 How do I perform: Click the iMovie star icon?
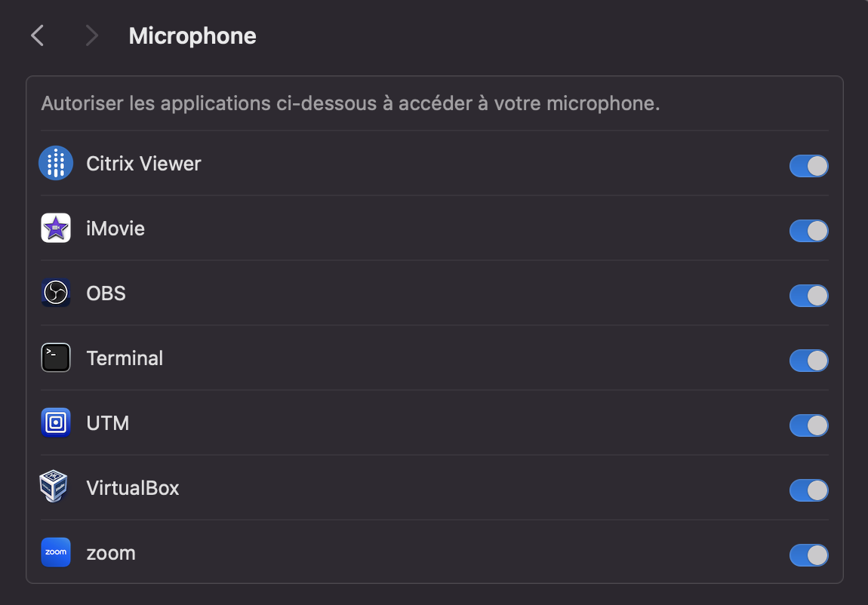pyautogui.click(x=56, y=228)
